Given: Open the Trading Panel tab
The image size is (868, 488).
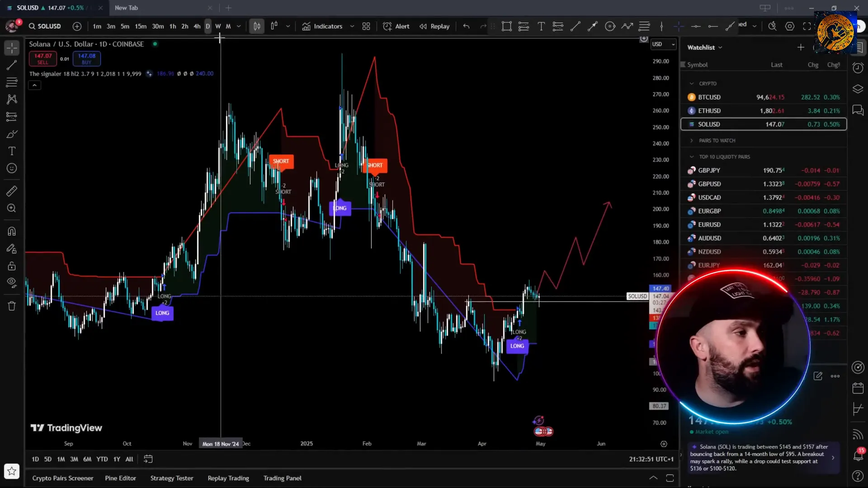Looking at the screenshot, I should point(283,478).
